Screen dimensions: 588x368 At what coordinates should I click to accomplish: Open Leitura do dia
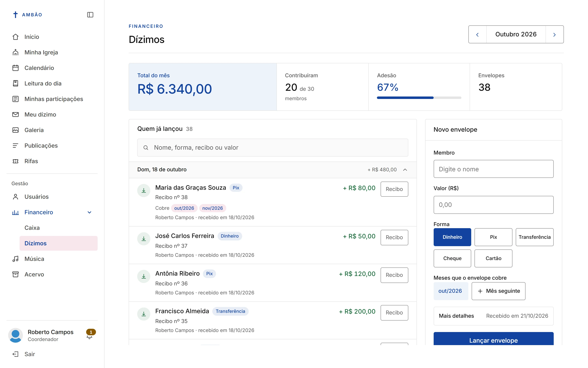tap(52, 83)
